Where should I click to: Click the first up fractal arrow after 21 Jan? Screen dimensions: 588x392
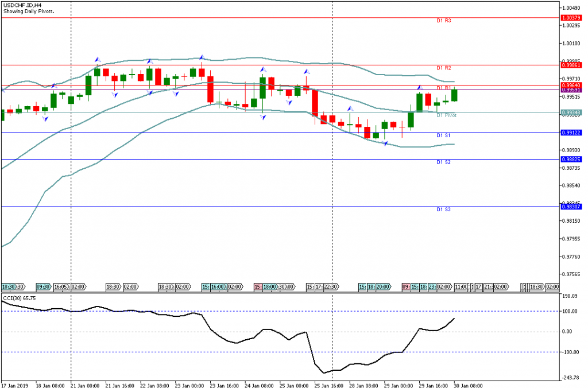tap(97, 59)
